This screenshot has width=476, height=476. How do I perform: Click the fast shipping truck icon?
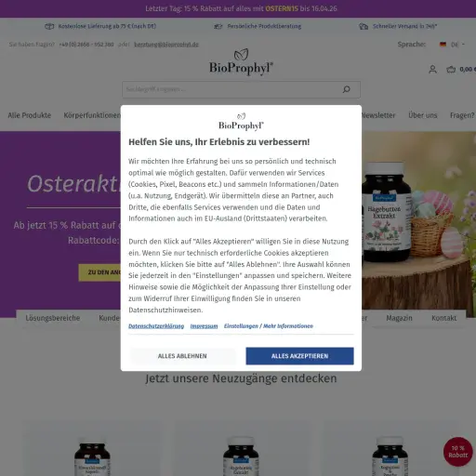(x=364, y=26)
